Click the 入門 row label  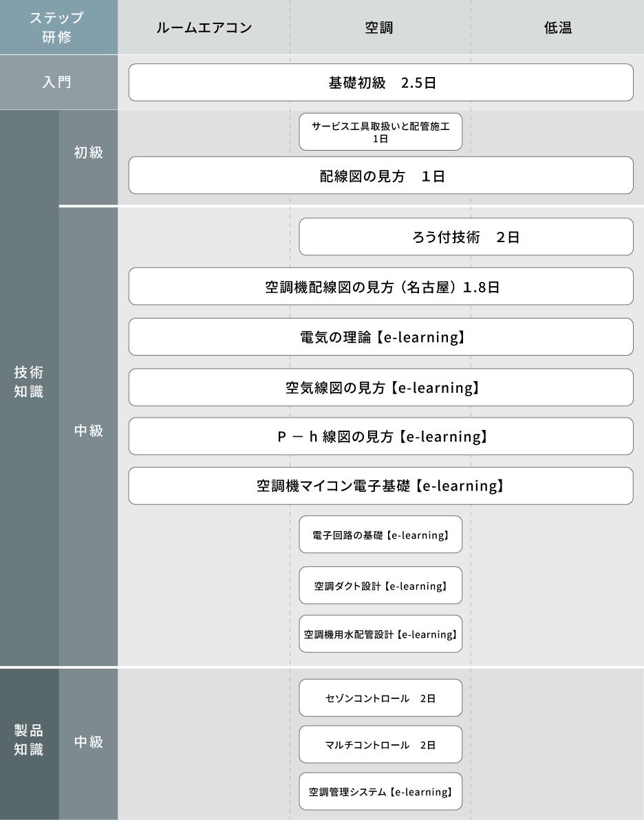click(x=58, y=83)
